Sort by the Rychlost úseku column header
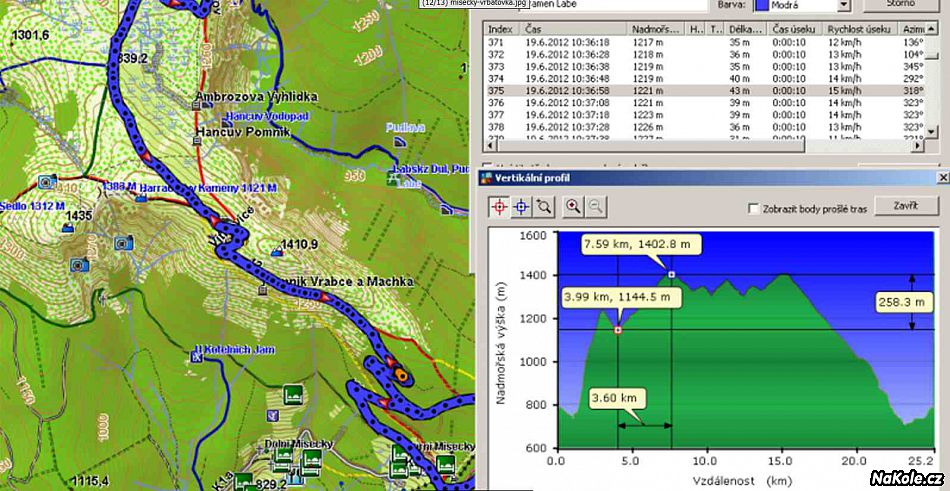Image resolution: width=950 pixels, height=491 pixels. (860, 29)
